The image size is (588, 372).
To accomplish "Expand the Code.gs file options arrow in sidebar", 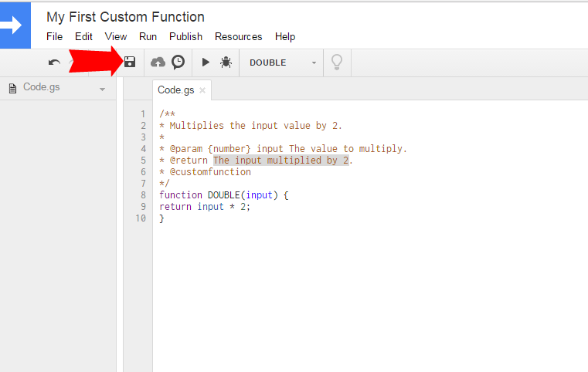I will (x=102, y=89).
